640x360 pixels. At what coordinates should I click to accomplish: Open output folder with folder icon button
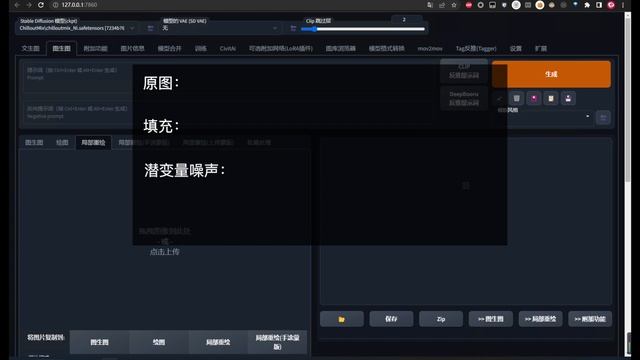pos(342,319)
